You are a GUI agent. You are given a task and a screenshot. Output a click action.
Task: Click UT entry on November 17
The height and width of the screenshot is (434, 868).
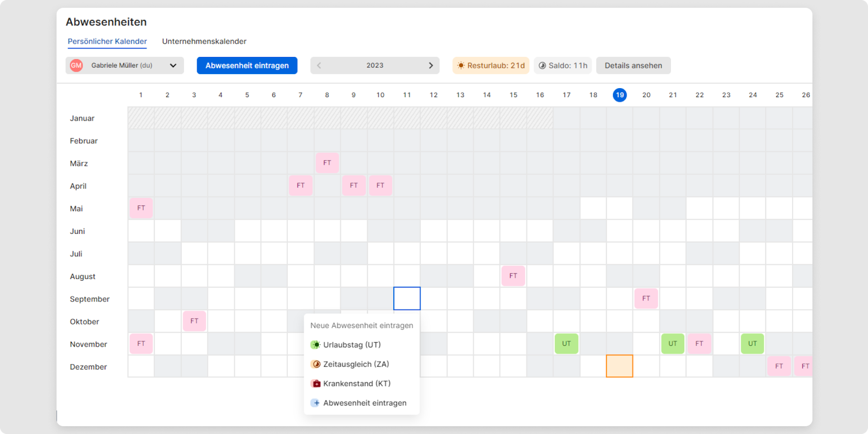(566, 344)
